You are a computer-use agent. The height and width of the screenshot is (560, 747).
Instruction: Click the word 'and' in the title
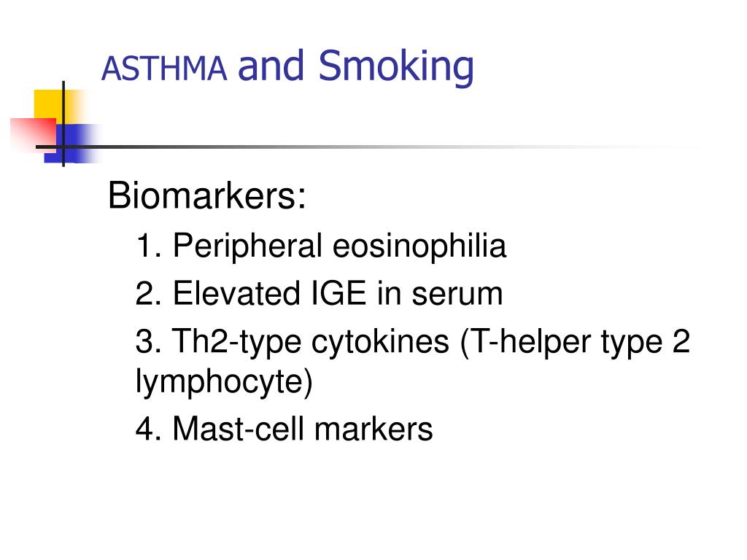pyautogui.click(x=271, y=66)
